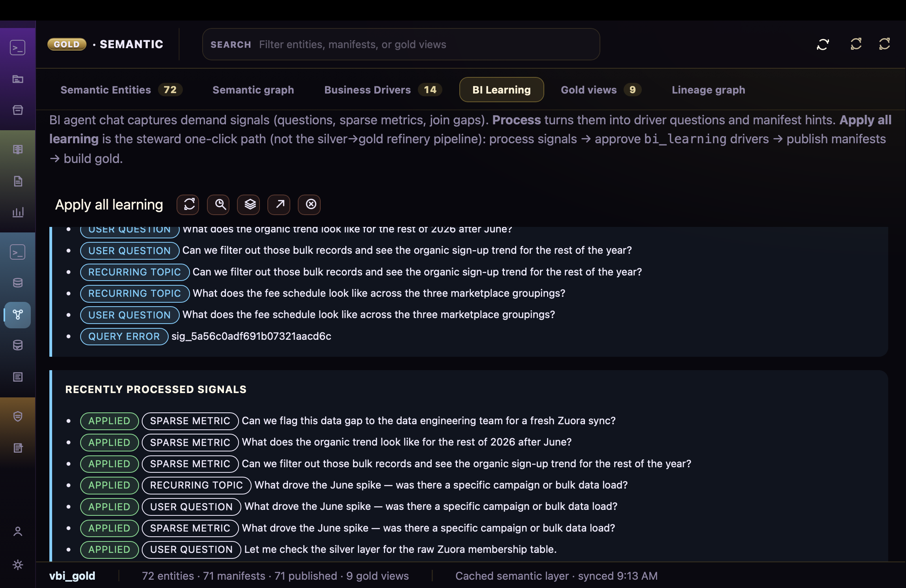Image resolution: width=906 pixels, height=588 pixels.
Task: Open the notes-with-pencil sidebar icon
Action: click(18, 448)
